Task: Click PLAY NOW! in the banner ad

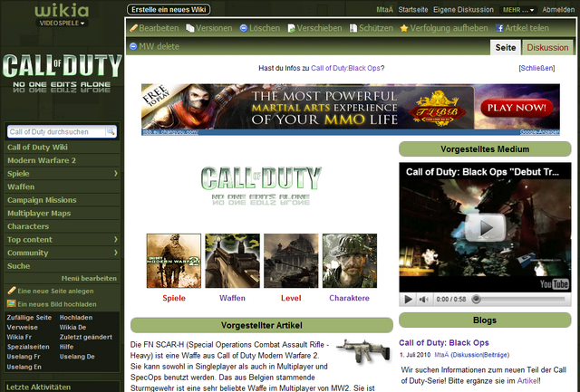Action: point(517,108)
